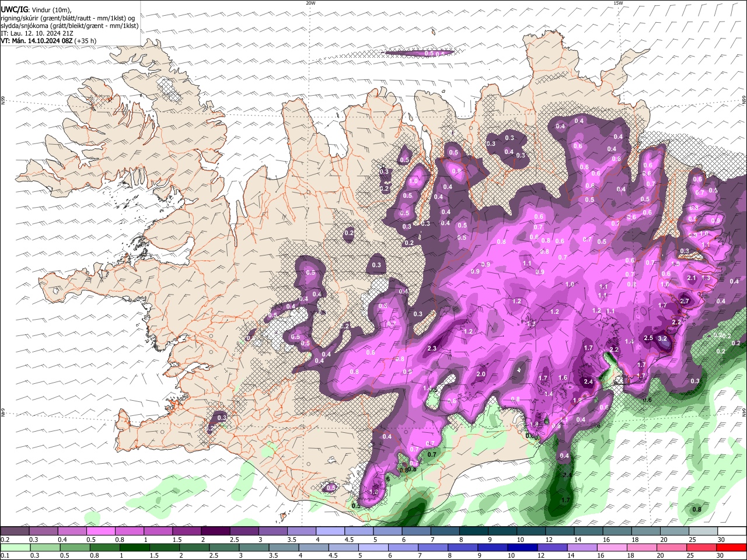Viewport: 747px width, 560px height.
Task: Click the palest green 0.1–0.3 swatch on lower scale
Action: [15, 548]
